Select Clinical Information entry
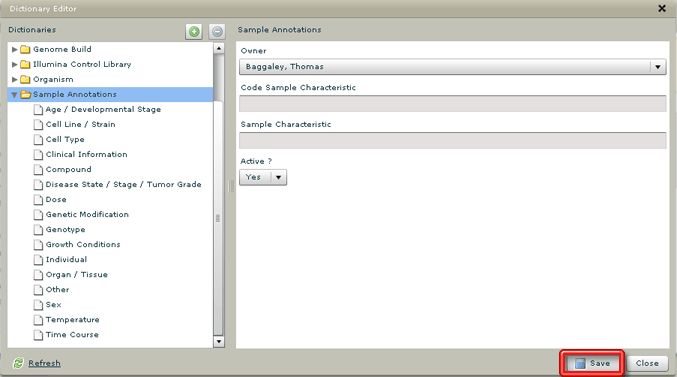Screen dimensions: 677x377 [86, 154]
